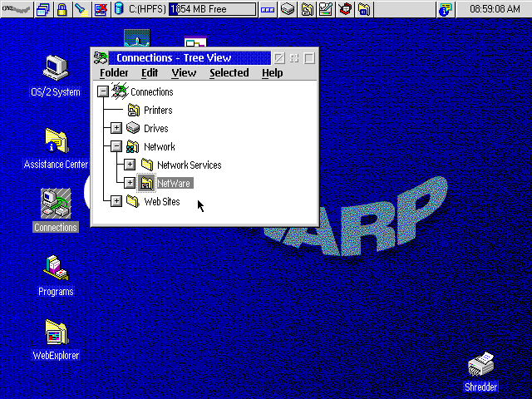The width and height of the screenshot is (532, 399).
Task: Select the Web Sites folder icon
Action: coord(133,201)
